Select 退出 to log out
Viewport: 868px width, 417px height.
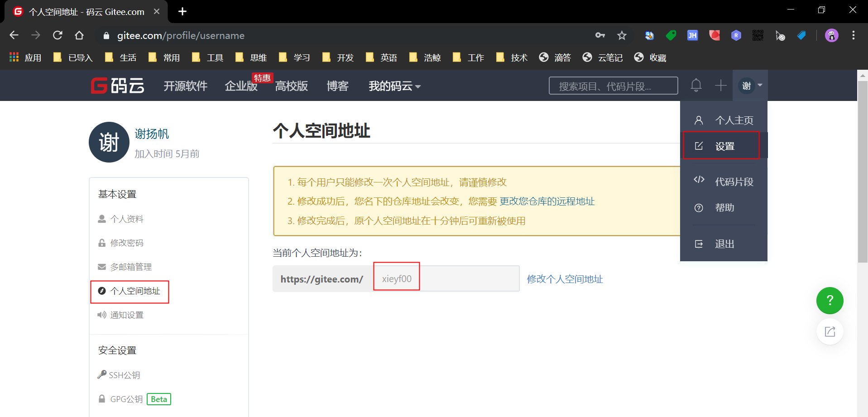[724, 244]
